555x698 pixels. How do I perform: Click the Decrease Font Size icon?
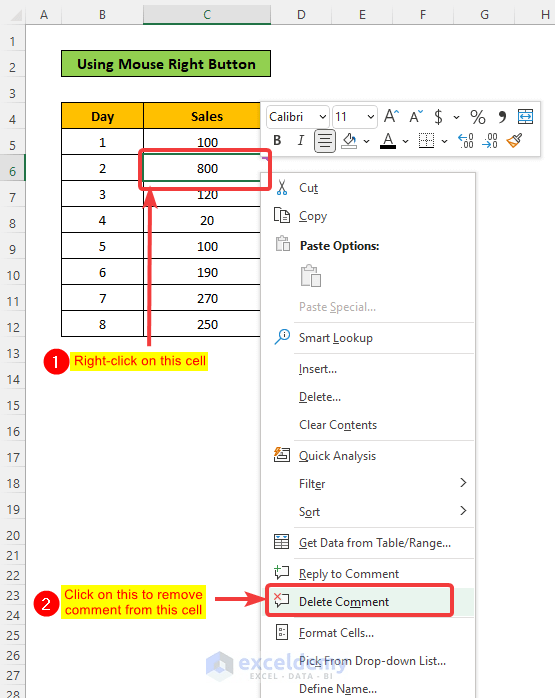(x=416, y=117)
